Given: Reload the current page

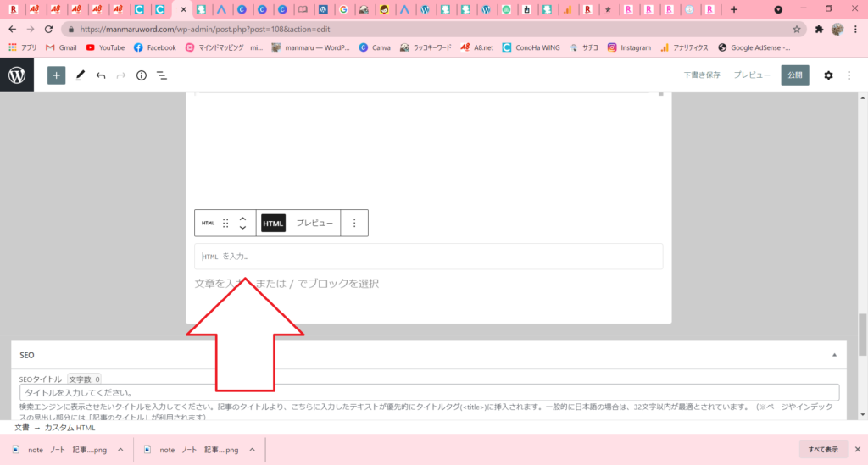Looking at the screenshot, I should coord(48,30).
